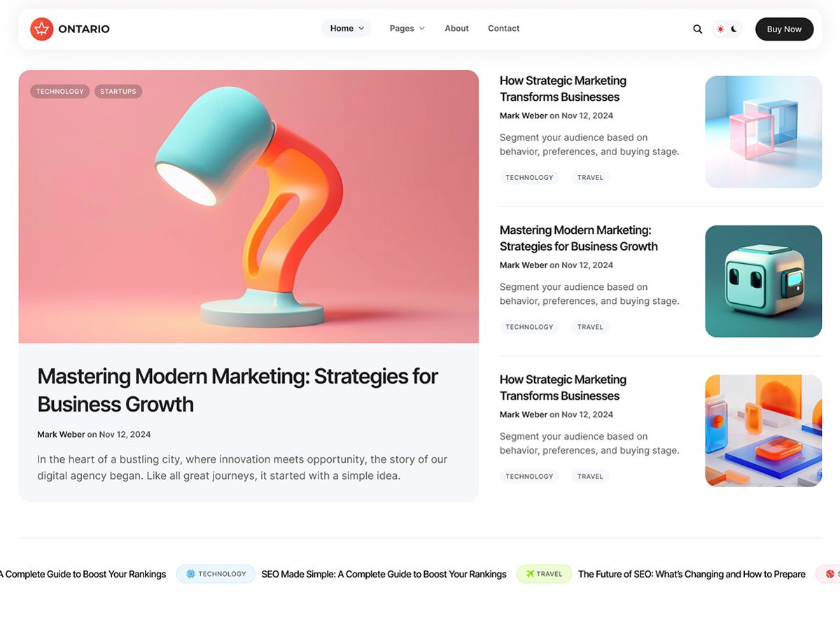
Task: Open search with the magnifier icon
Action: click(x=697, y=29)
